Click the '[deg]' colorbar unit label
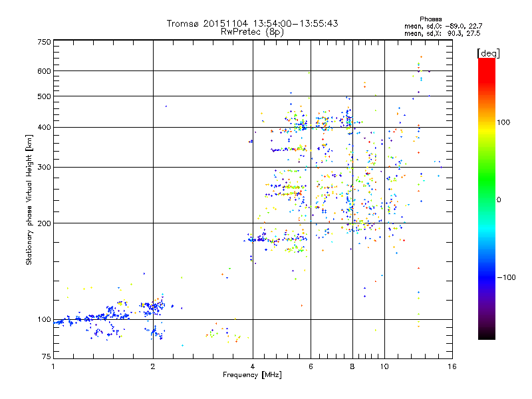 [488, 54]
